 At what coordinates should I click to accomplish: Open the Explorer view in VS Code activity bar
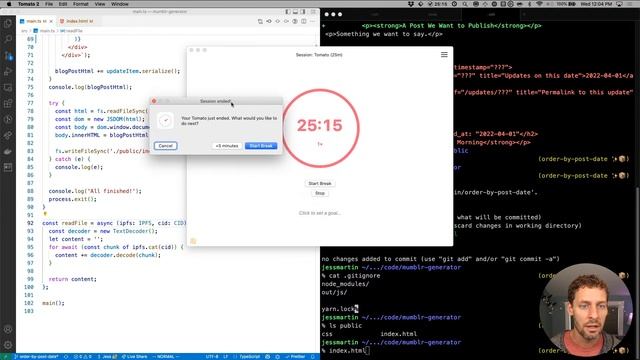coord(8,23)
